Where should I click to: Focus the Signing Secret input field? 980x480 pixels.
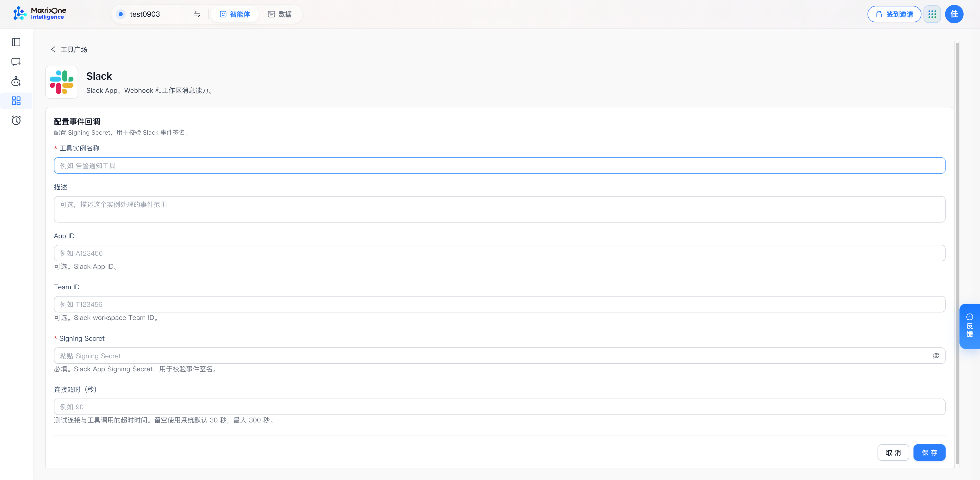click(500, 356)
